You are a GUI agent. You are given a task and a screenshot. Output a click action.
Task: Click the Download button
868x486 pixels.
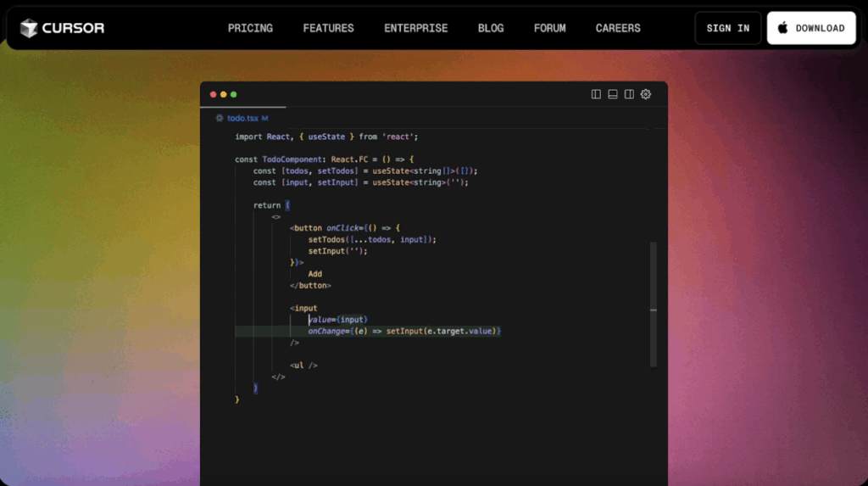click(811, 28)
